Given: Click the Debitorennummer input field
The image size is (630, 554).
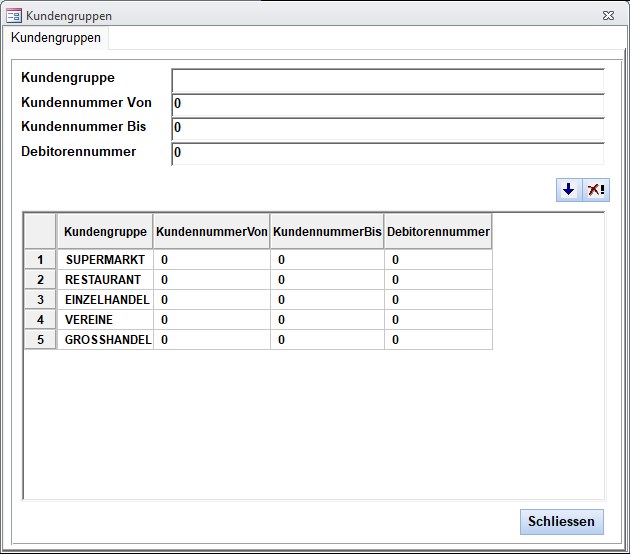Looking at the screenshot, I should (x=387, y=154).
